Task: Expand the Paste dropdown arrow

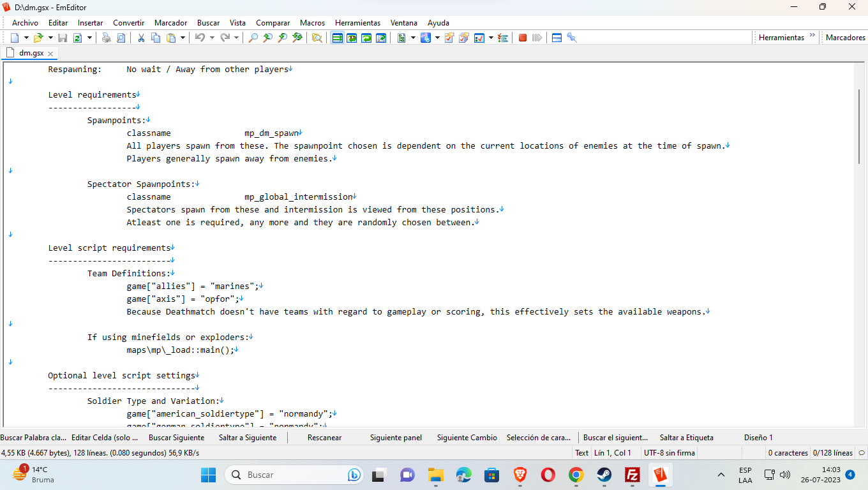Action: pos(183,38)
